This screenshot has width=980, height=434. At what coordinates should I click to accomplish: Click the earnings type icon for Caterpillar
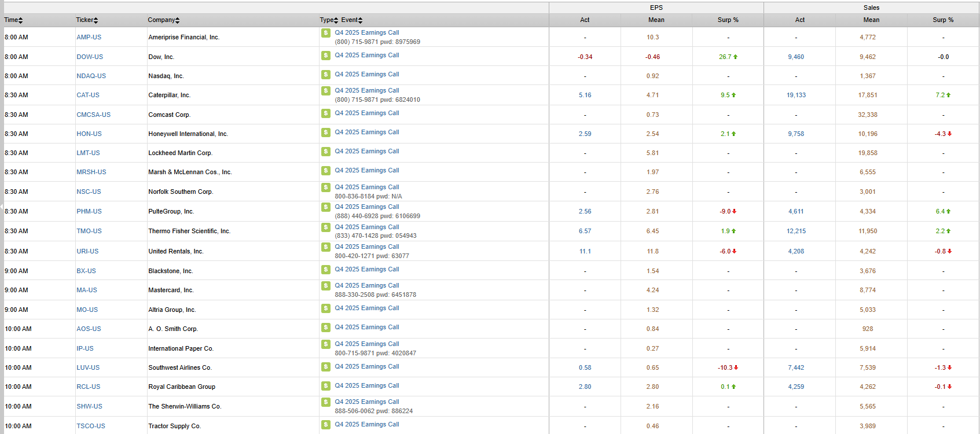pyautogui.click(x=326, y=91)
